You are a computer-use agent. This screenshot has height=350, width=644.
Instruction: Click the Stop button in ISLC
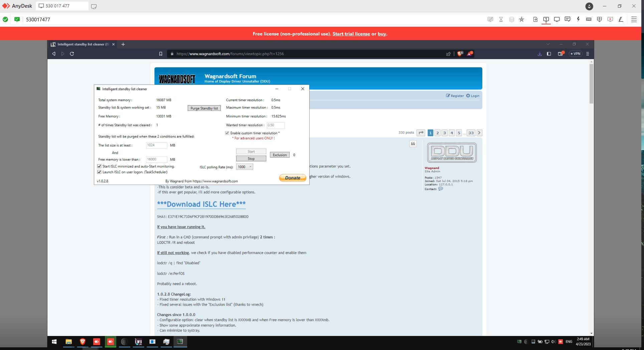point(251,159)
